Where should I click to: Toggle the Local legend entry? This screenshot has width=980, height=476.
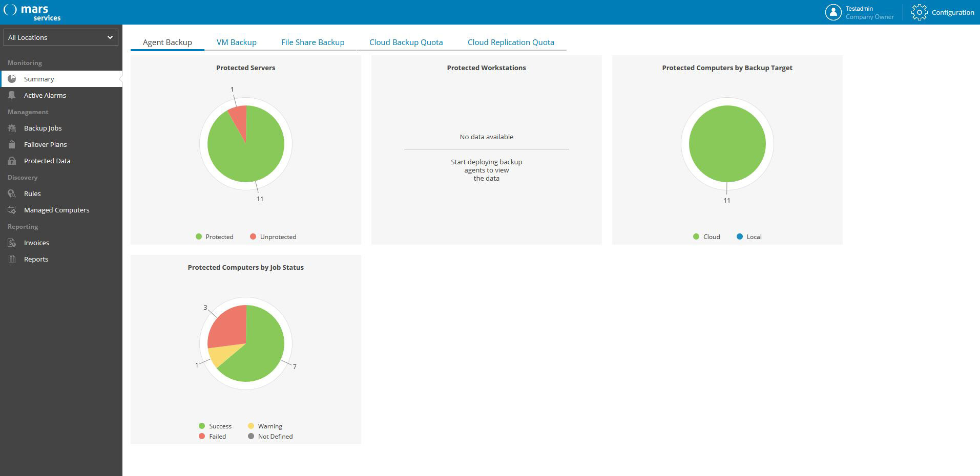click(x=749, y=236)
